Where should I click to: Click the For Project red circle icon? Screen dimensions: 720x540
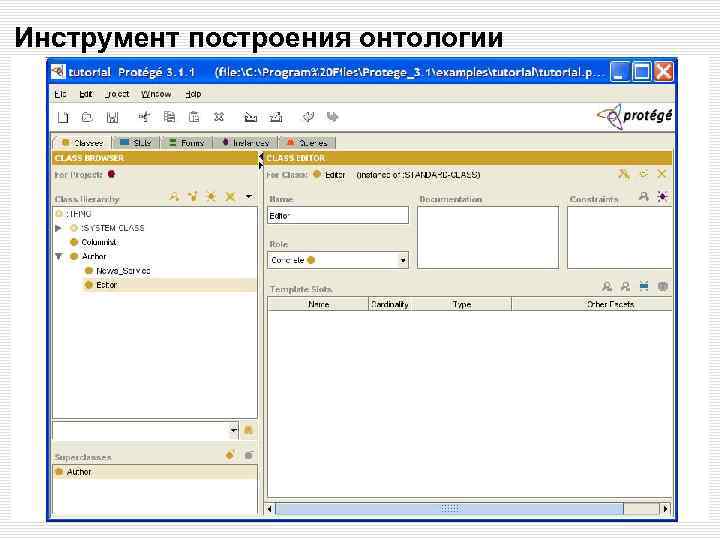tap(111, 174)
